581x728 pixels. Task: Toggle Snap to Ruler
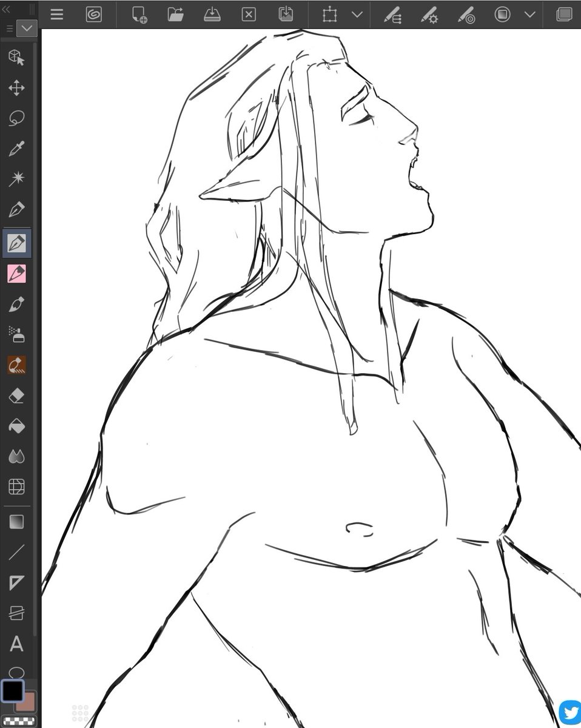pos(393,15)
